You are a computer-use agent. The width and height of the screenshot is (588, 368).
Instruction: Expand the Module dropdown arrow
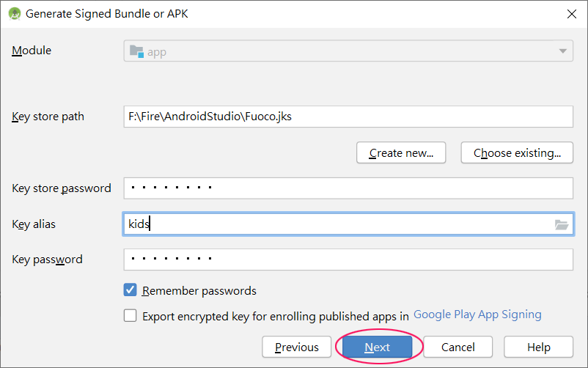562,51
